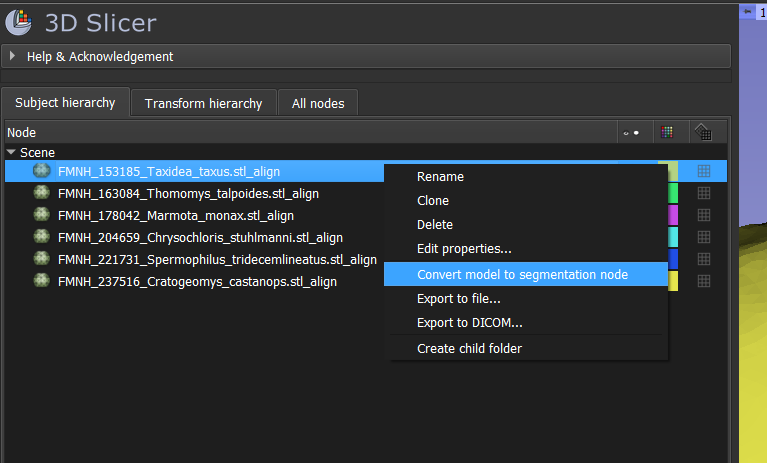The image size is (767, 463).
Task: Click the model icon of Taxidea_taxus row
Action: point(42,171)
